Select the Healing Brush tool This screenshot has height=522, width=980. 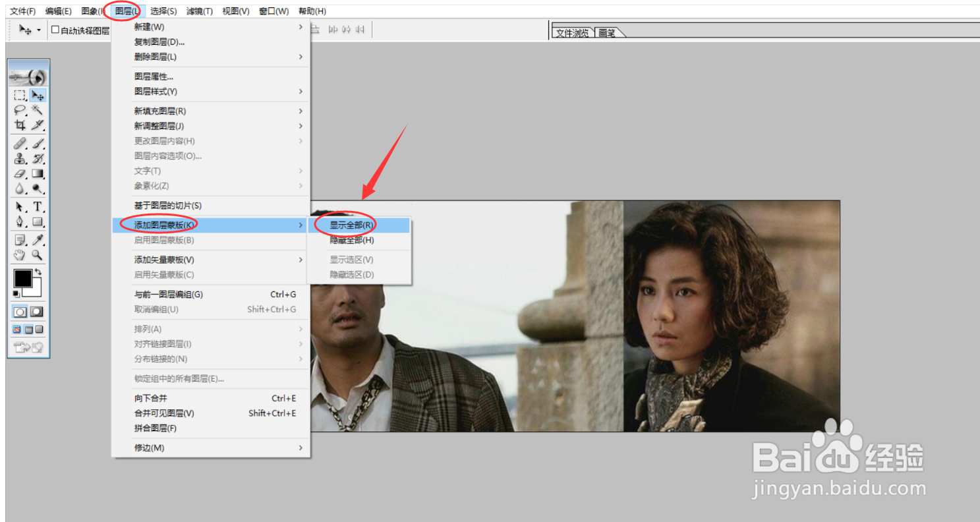pyautogui.click(x=20, y=144)
